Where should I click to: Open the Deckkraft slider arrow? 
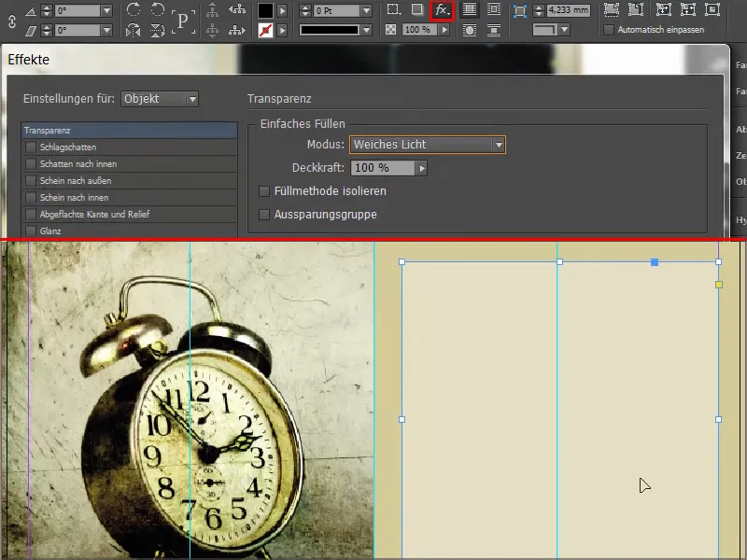click(422, 168)
